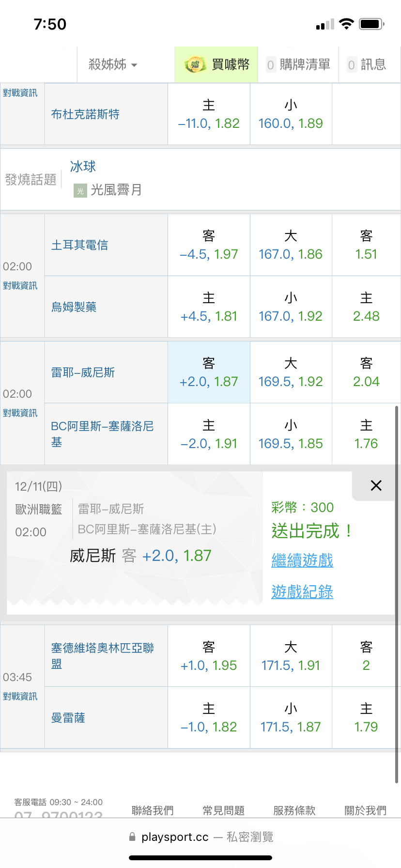Toggle 曼雷薩 主 1.79 moneyline bet
Screen dimensions: 401x868
366,718
